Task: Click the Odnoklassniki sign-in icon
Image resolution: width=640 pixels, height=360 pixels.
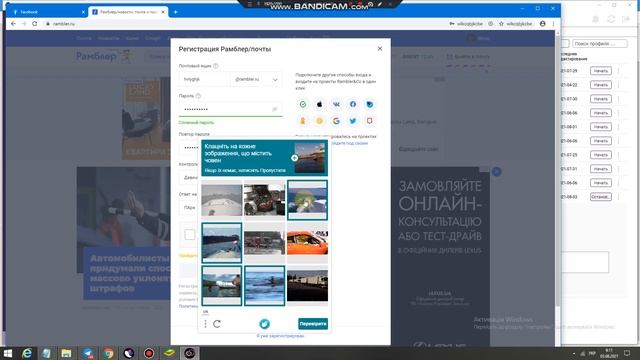Action: 303,121
